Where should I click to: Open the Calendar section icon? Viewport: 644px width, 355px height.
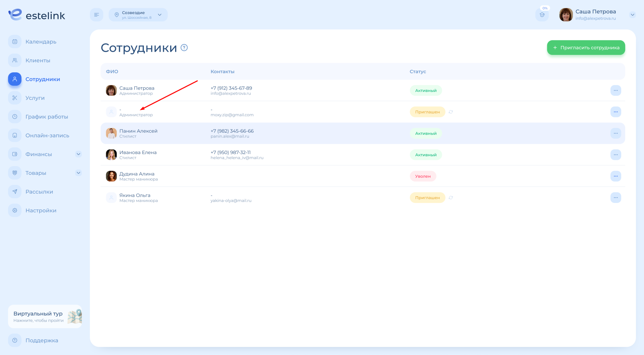[x=15, y=42]
